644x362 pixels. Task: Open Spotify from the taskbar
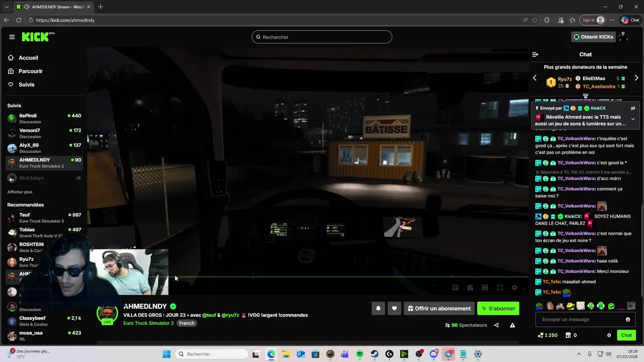[360, 354]
